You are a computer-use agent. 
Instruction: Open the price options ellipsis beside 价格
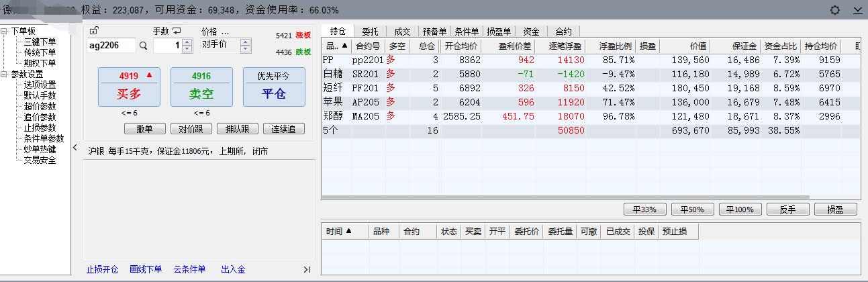225,32
